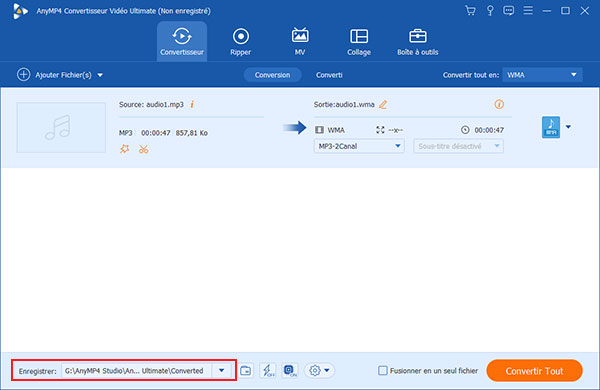Click the WMA output format icon
Screen dimensions: 600x390
pyautogui.click(x=551, y=127)
